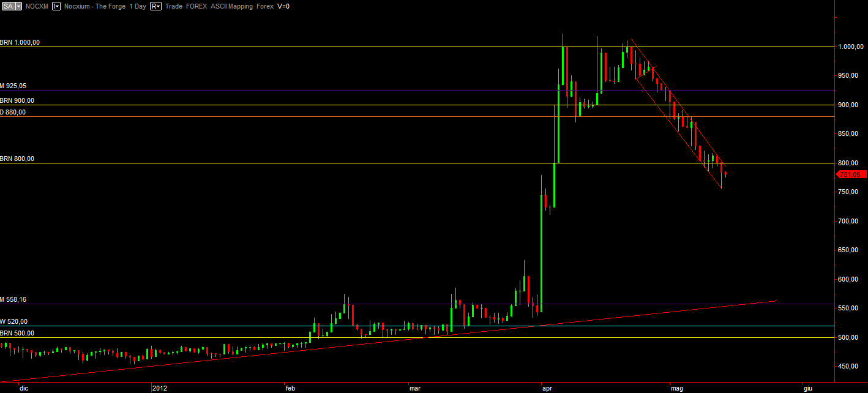Click the giu month marker on time axis
The height and width of the screenshot is (393, 868).
click(808, 388)
